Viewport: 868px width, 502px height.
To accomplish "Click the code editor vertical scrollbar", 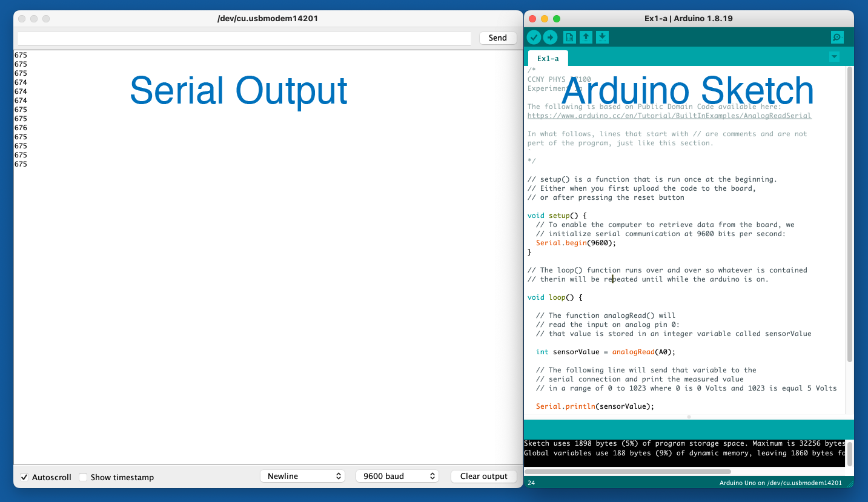I will 849,215.
